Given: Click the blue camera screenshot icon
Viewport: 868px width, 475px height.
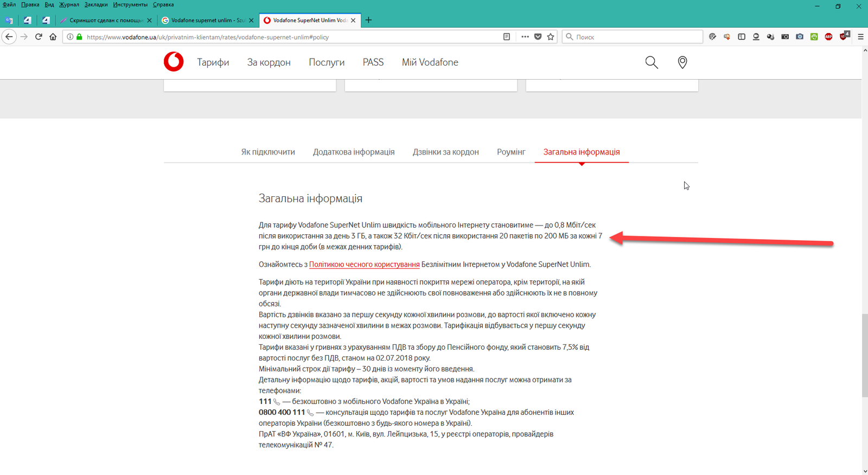Looking at the screenshot, I should coord(800,37).
